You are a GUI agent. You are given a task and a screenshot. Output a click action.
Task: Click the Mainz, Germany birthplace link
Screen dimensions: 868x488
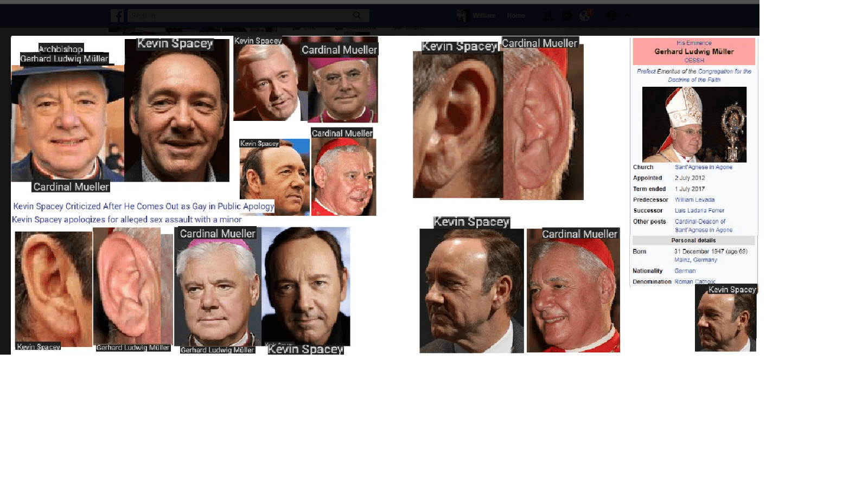[695, 260]
